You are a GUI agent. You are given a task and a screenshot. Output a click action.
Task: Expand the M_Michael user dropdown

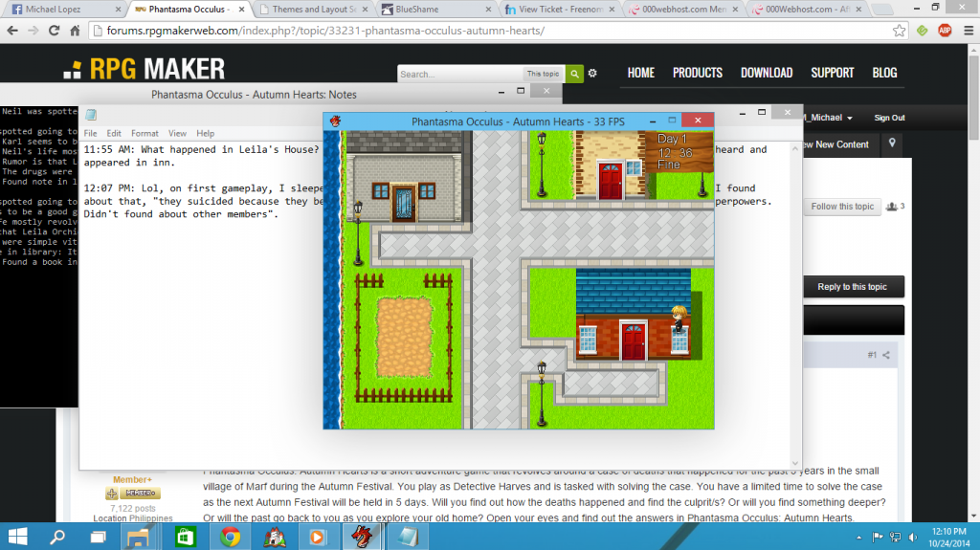831,118
